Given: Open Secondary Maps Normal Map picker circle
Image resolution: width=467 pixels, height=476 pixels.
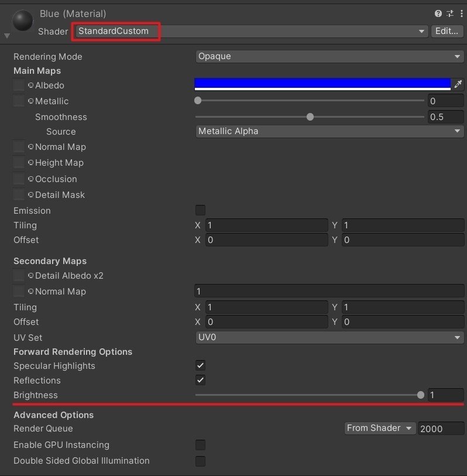Looking at the screenshot, I should pyautogui.click(x=30, y=292).
